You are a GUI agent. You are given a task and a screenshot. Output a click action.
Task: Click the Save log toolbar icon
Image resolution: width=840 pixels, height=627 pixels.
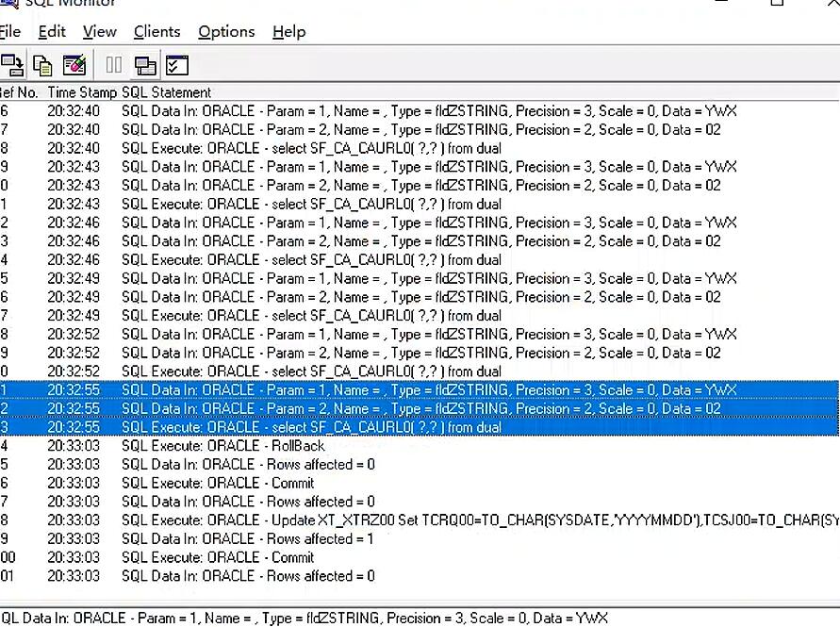point(12,65)
